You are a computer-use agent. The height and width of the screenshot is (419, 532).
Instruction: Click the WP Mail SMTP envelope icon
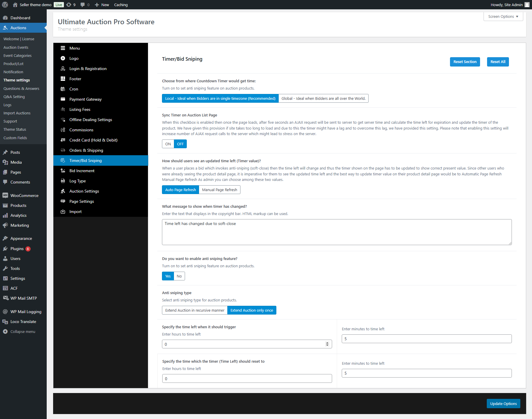click(x=5, y=298)
